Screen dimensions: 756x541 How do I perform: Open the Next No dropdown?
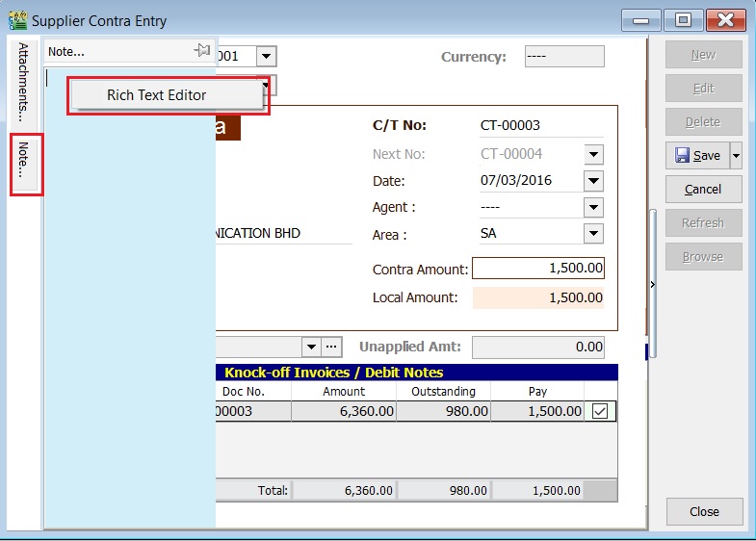[x=593, y=154]
